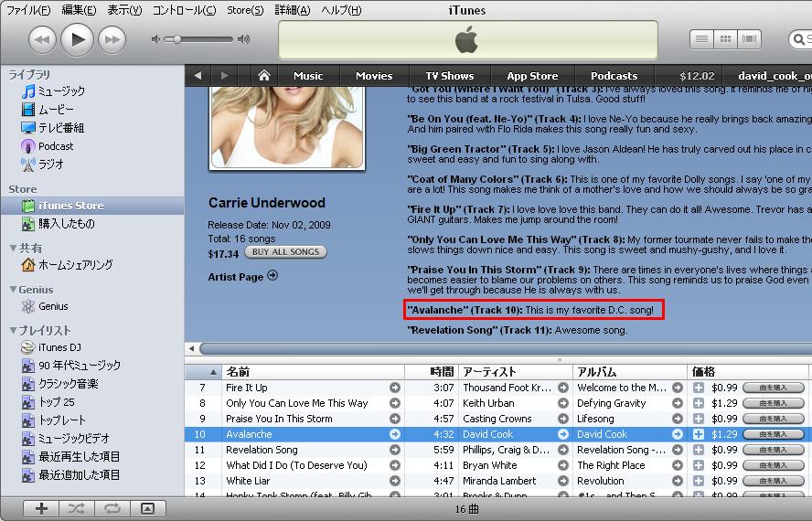Viewport: 812px width, 521px height.
Task: Open the Podcasts store tab
Action: click(614, 76)
